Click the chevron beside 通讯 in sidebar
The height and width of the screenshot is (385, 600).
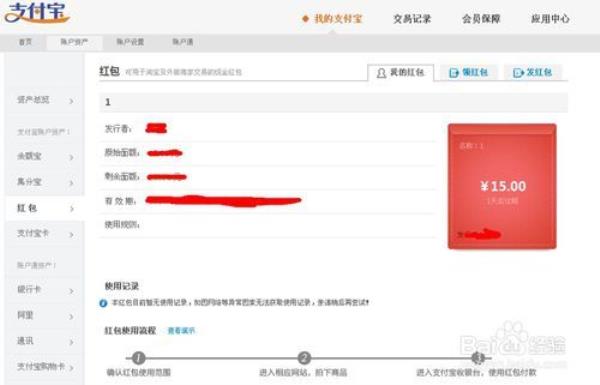pos(72,342)
